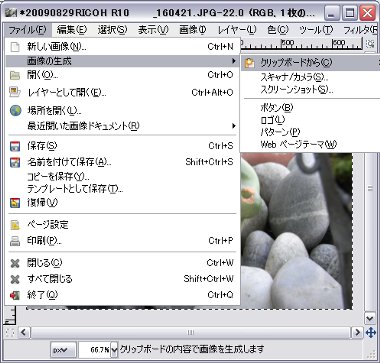Open ページ設定 page setup entry
380x363 pixels.
(122, 225)
